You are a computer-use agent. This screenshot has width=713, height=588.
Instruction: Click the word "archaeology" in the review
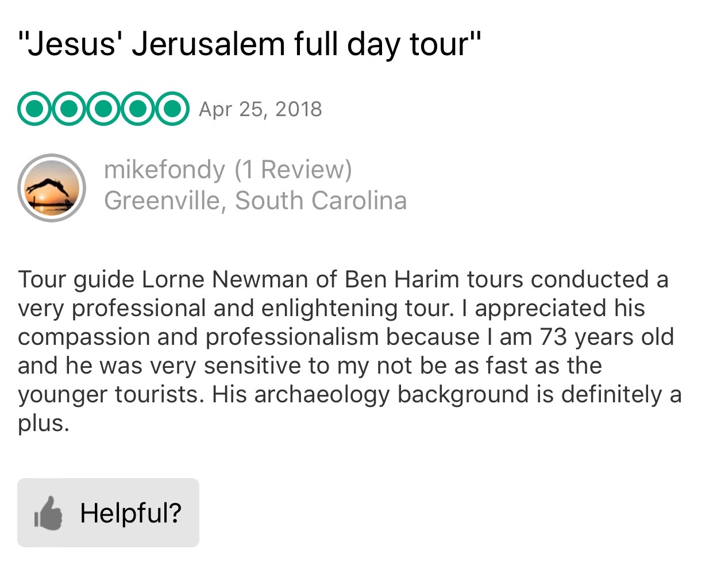pyautogui.click(x=322, y=394)
